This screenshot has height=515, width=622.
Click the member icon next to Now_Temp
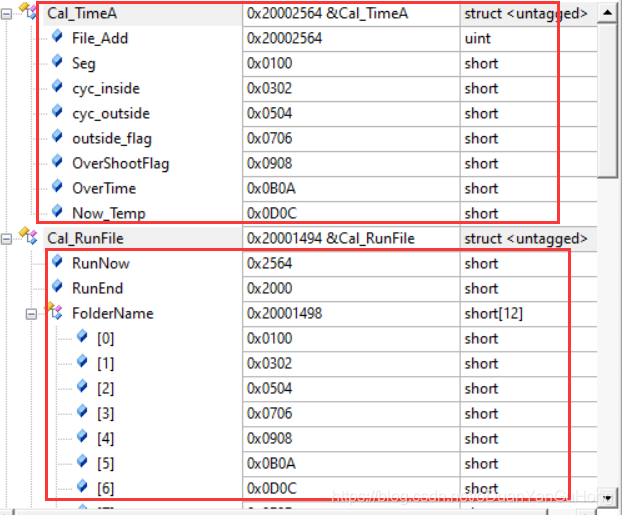click(x=57, y=211)
